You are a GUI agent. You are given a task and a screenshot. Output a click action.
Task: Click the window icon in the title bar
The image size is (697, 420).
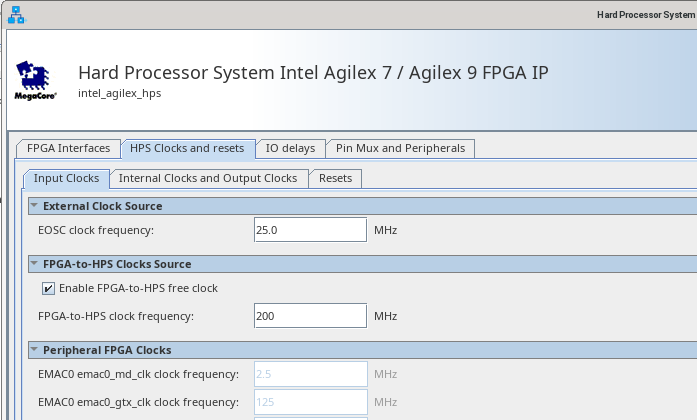tap(16, 14)
